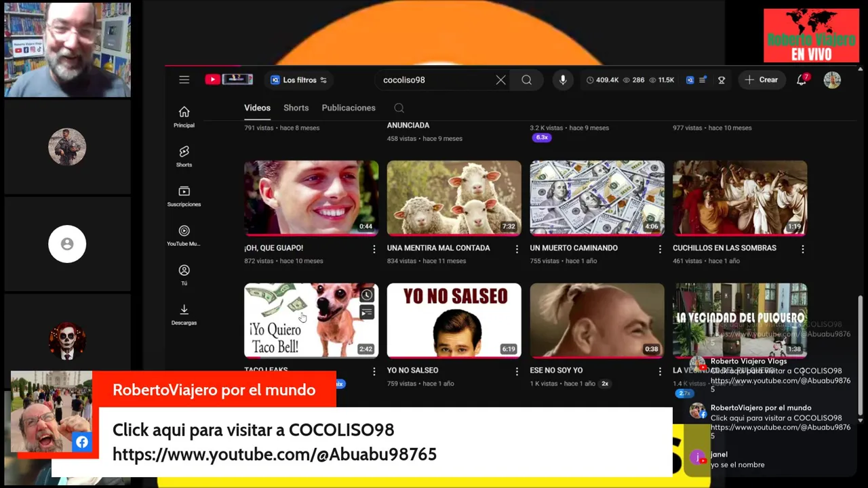Click the search magnifier button
868x488 pixels.
click(x=526, y=80)
